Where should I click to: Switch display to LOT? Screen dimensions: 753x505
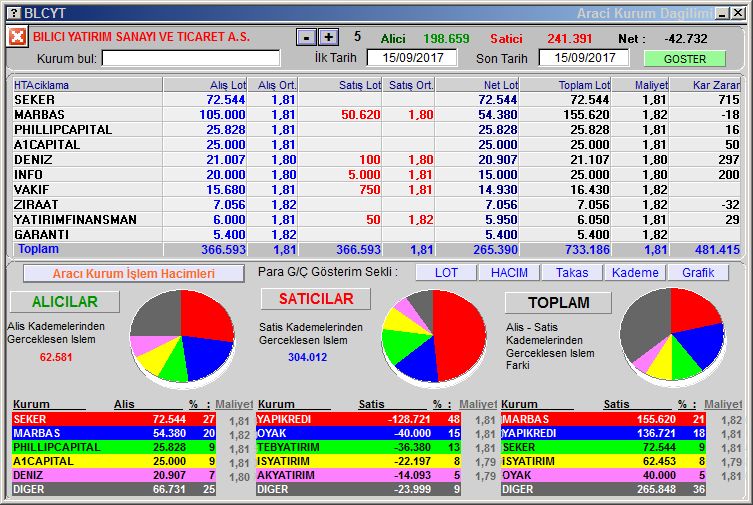click(x=446, y=272)
